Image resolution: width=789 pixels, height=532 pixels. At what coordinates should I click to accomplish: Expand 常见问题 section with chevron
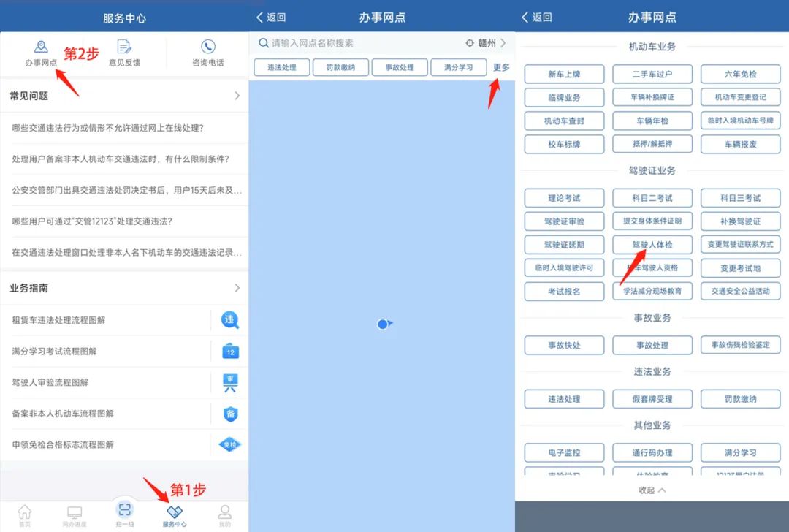click(x=237, y=96)
